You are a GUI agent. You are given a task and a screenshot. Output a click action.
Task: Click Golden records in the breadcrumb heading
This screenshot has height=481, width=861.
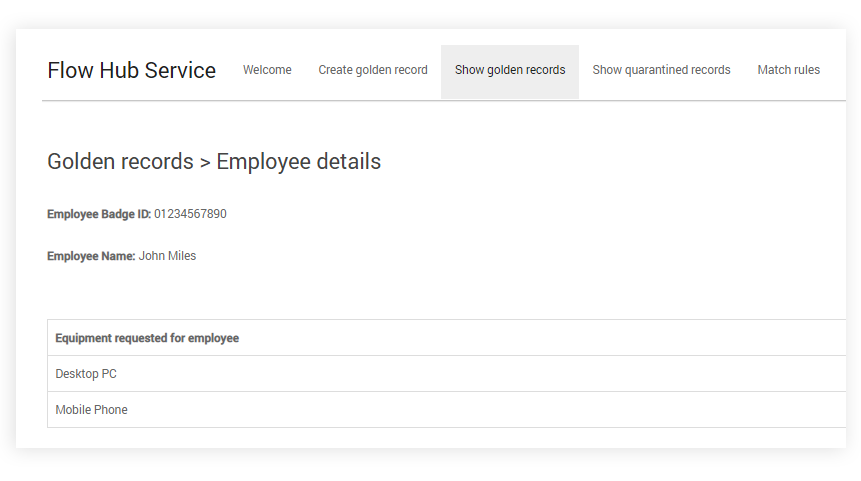point(120,162)
